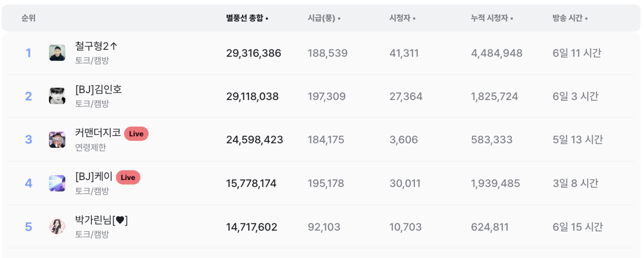The height and width of the screenshot is (258, 644).
Task: Click the Live badge next to [BJ]케이
Action: tap(128, 177)
